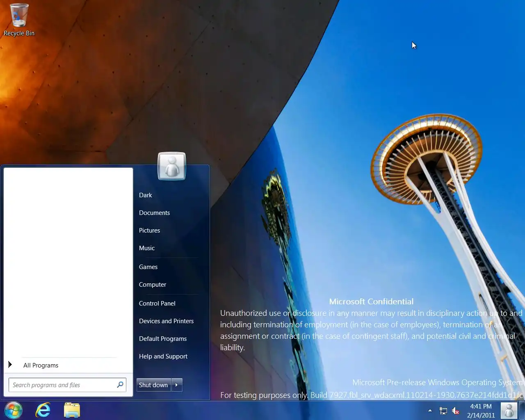Launch Internet Explorer from taskbar

(43, 410)
